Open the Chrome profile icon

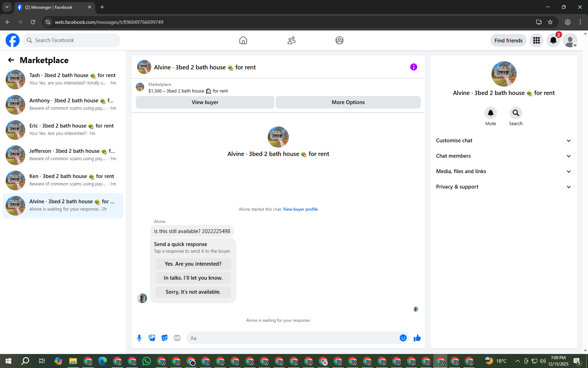[568, 22]
